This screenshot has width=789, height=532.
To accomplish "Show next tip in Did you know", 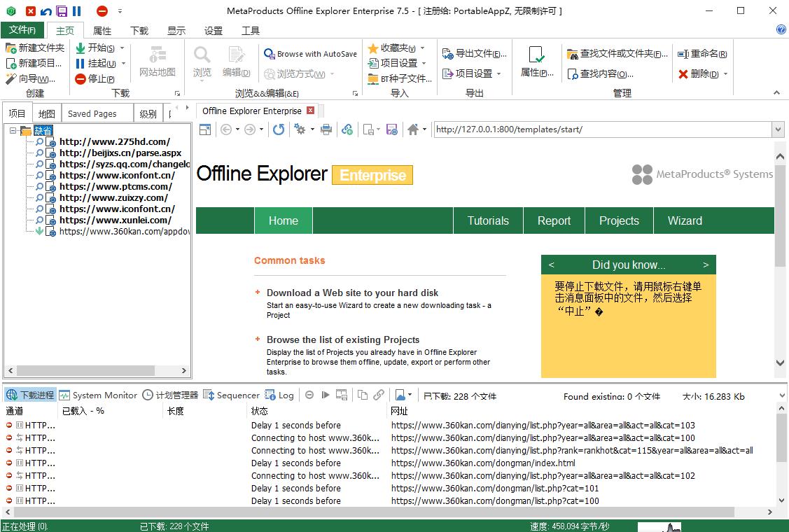I will click(x=706, y=265).
